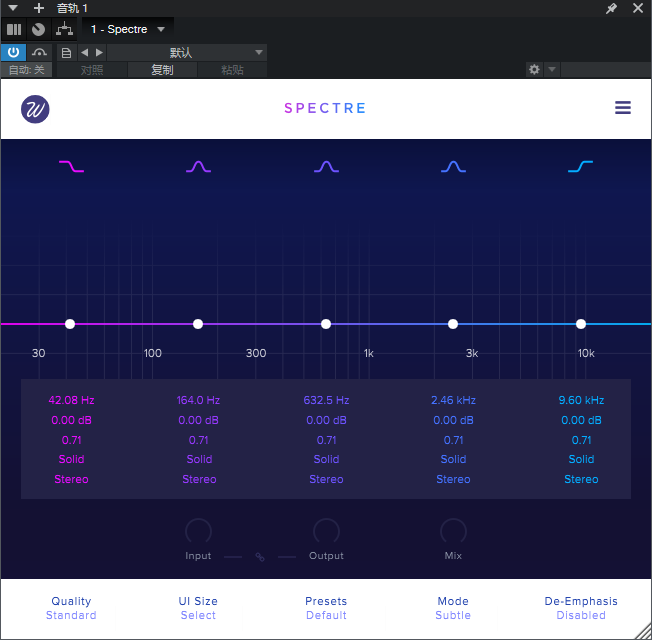Pin the plugin window
The height and width of the screenshot is (640, 652).
pyautogui.click(x=611, y=8)
